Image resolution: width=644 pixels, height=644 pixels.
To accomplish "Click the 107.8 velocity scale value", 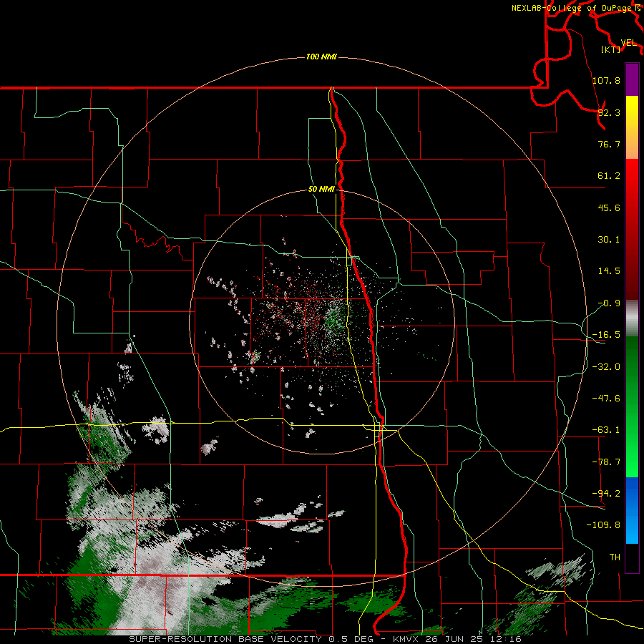I will [x=606, y=80].
